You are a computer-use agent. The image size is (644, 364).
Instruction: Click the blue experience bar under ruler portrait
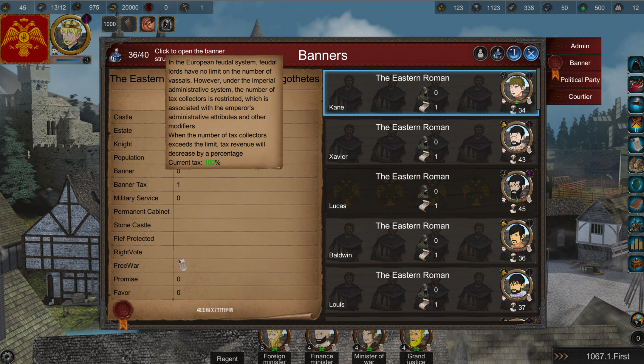(x=68, y=60)
